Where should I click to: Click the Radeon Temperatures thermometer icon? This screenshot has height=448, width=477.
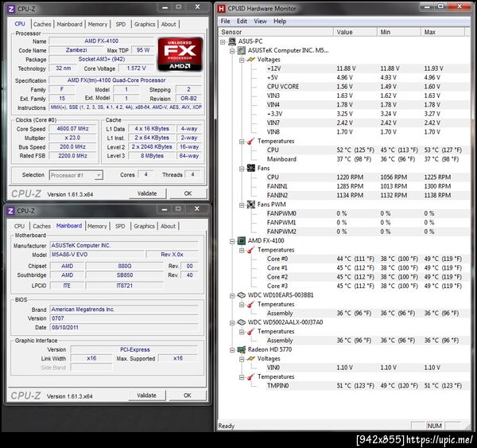(251, 376)
